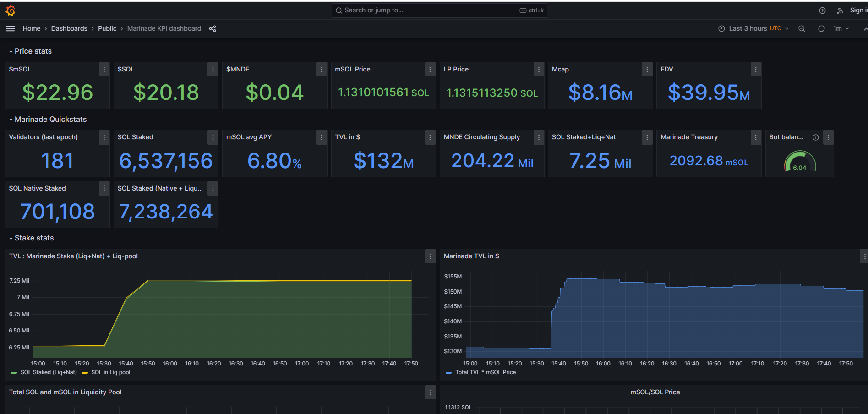This screenshot has width=868, height=414.
Task: Open the hamburger navigation menu
Action: point(10,28)
